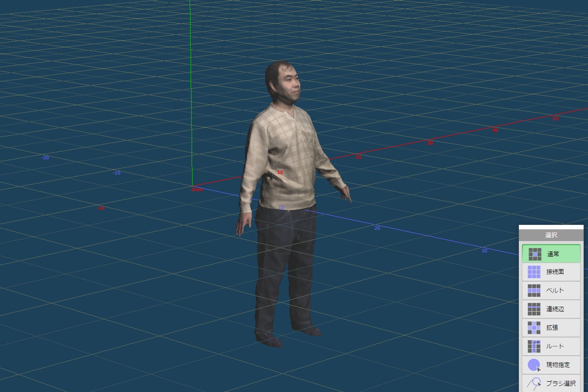Click the model's dark trousers
The image size is (588, 392).
pos(283,265)
